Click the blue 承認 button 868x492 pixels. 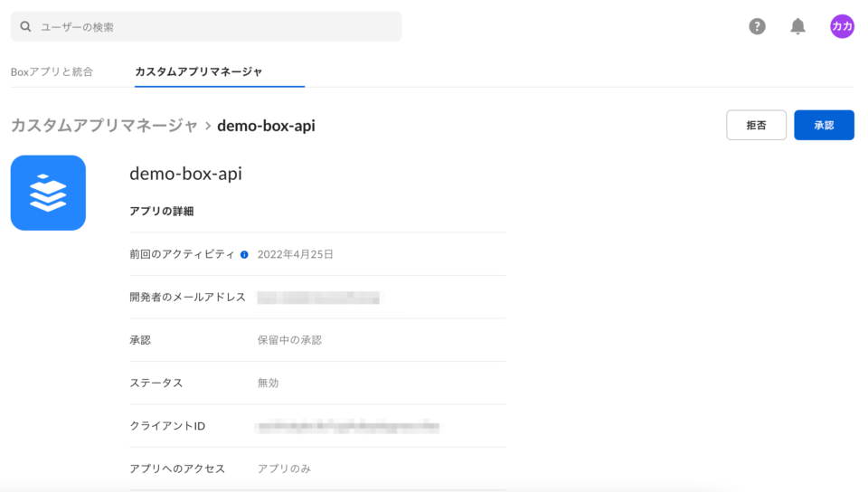(824, 126)
